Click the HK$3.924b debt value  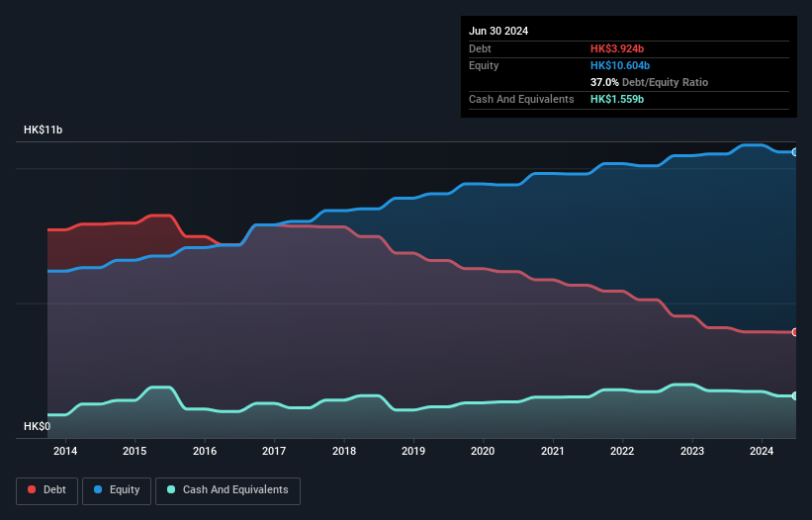pyautogui.click(x=617, y=48)
